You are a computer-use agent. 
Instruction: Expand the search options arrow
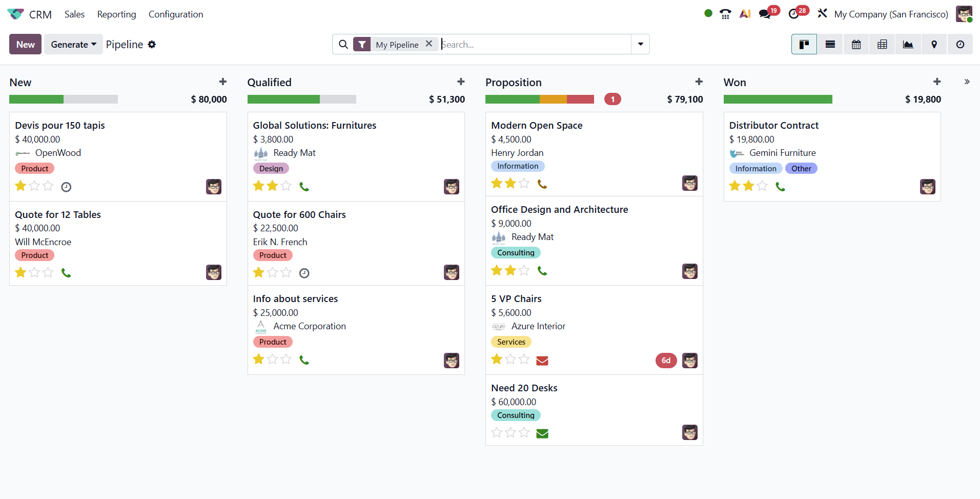640,44
